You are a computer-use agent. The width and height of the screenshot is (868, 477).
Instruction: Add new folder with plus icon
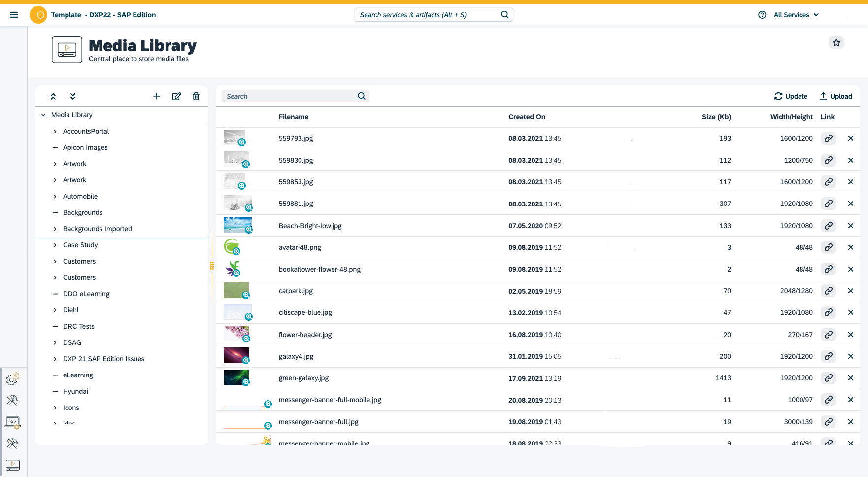[157, 96]
